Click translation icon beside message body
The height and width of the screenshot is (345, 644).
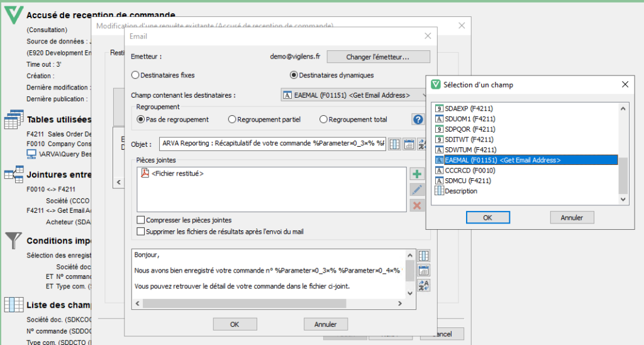pyautogui.click(x=423, y=286)
